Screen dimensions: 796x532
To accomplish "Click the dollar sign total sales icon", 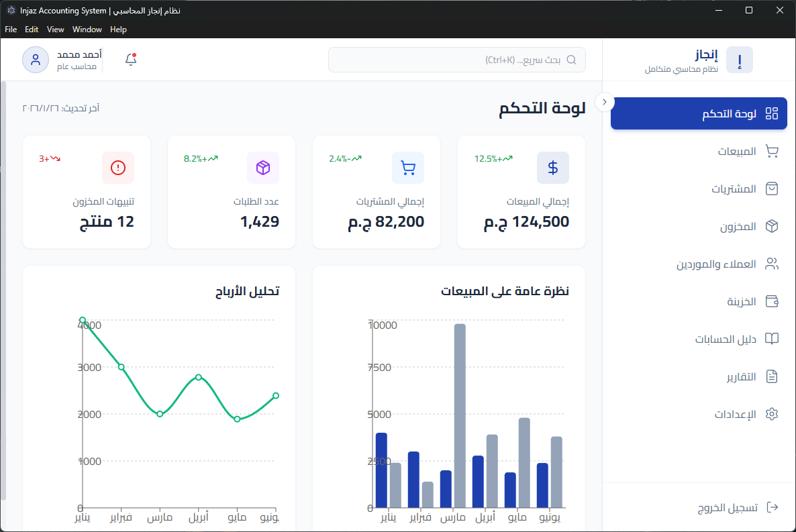I will point(553,168).
